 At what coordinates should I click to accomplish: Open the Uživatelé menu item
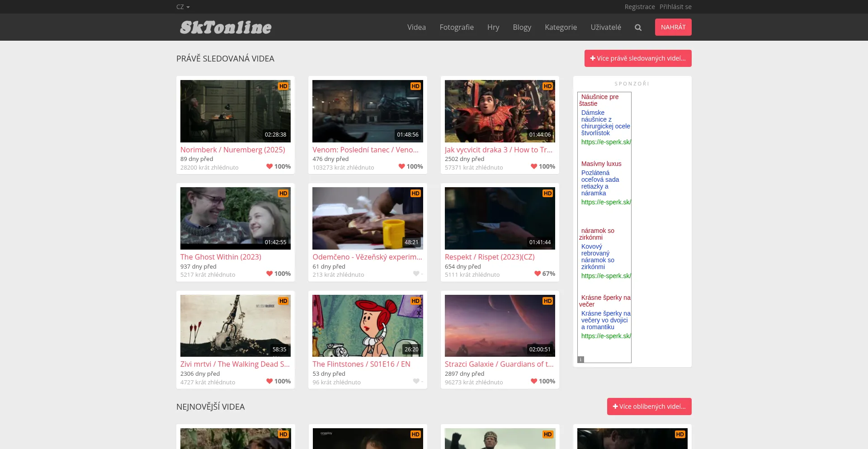[606, 27]
